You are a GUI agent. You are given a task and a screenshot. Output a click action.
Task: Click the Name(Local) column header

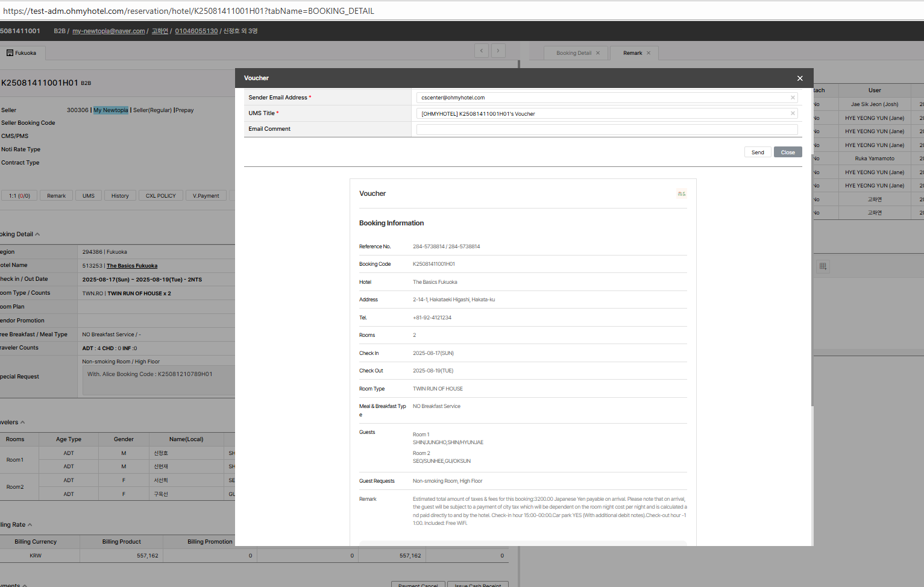pyautogui.click(x=186, y=439)
